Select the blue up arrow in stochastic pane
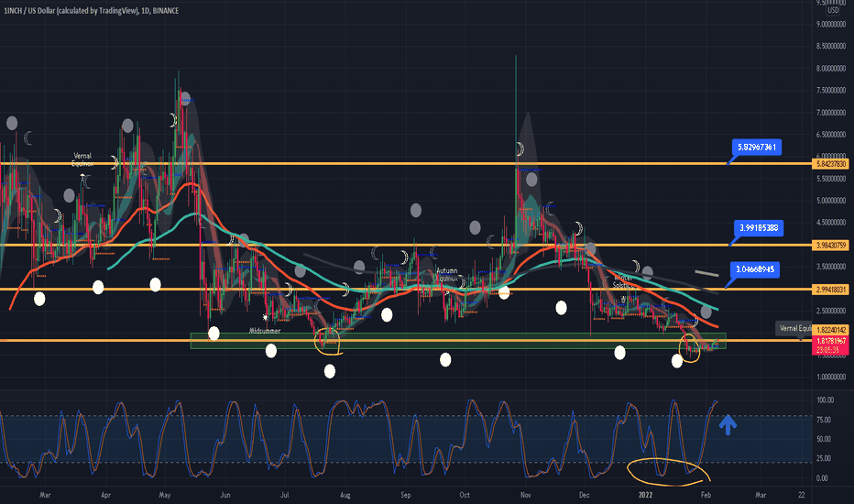The image size is (854, 504). [x=728, y=425]
